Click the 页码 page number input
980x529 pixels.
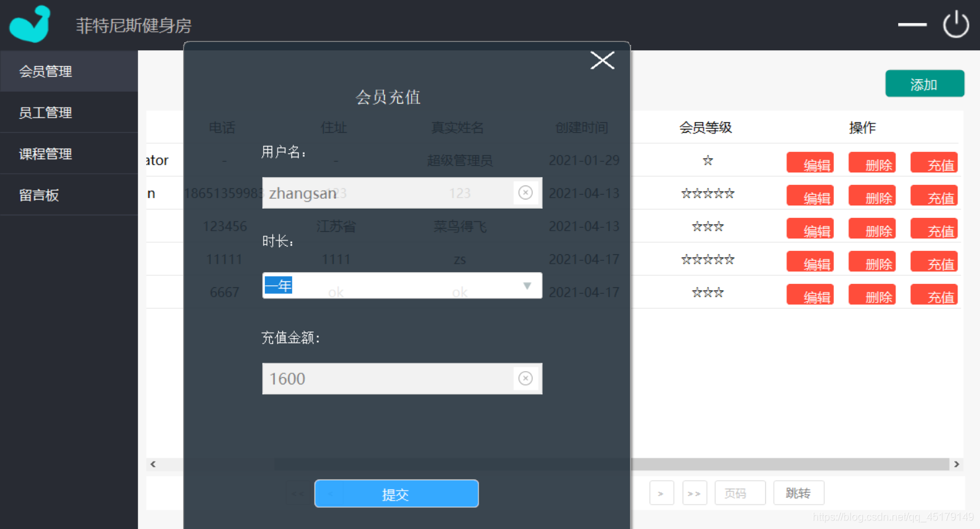click(740, 493)
